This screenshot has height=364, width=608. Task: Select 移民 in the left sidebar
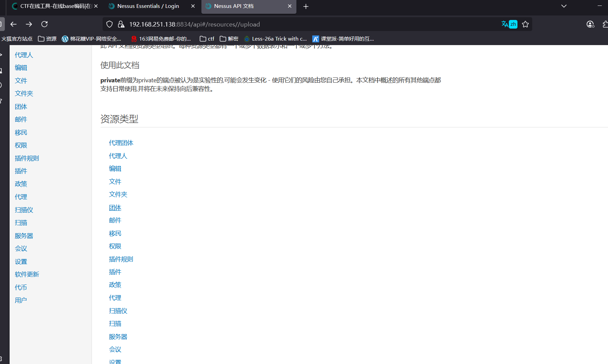coord(21,133)
